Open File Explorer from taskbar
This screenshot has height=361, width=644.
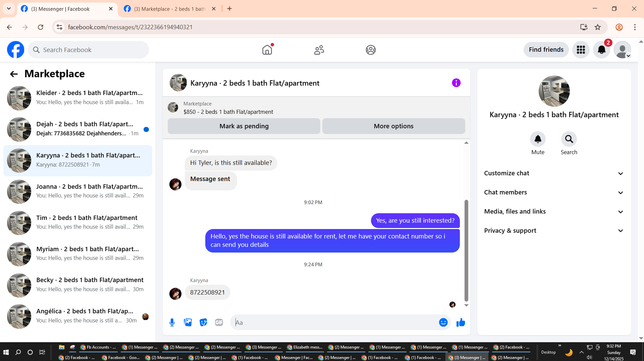point(61,347)
